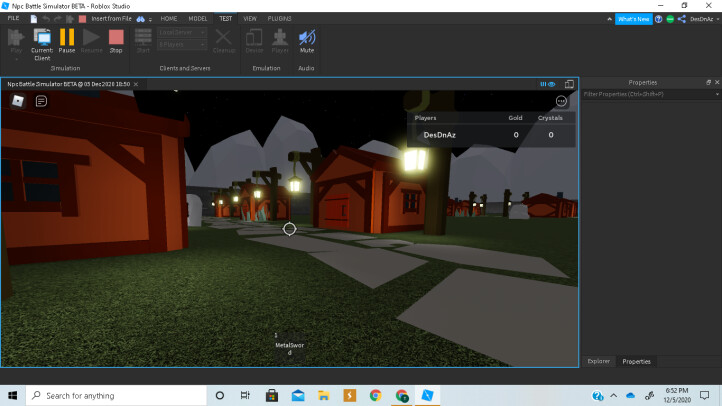This screenshot has height=406, width=722.
Task: Open the PLUGINS ribbon tab
Action: [279, 19]
